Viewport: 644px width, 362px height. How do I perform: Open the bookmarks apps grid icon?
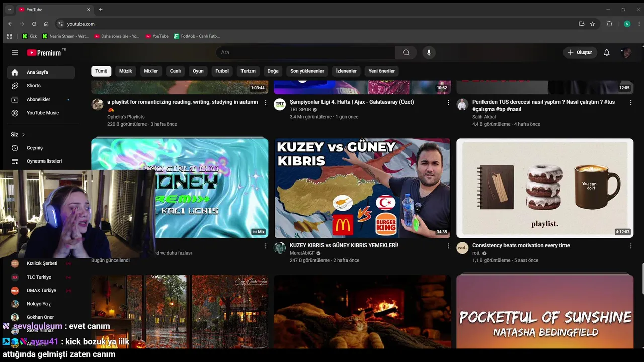coord(9,36)
